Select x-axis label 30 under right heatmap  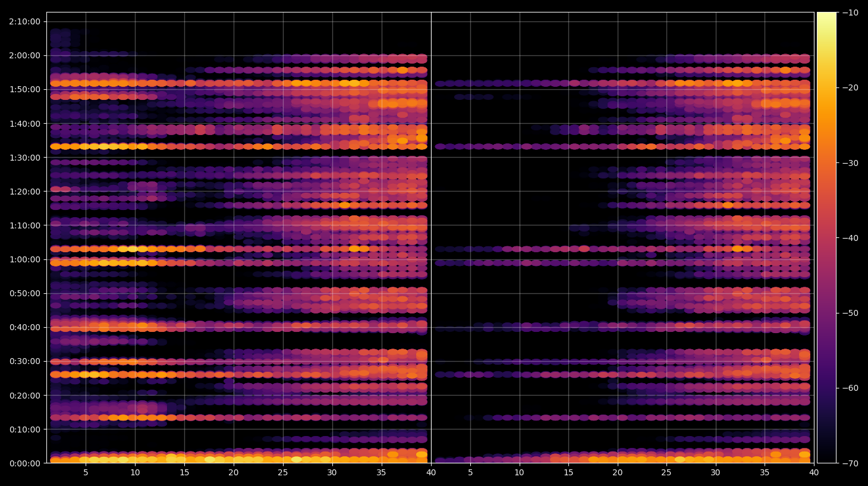[715, 473]
